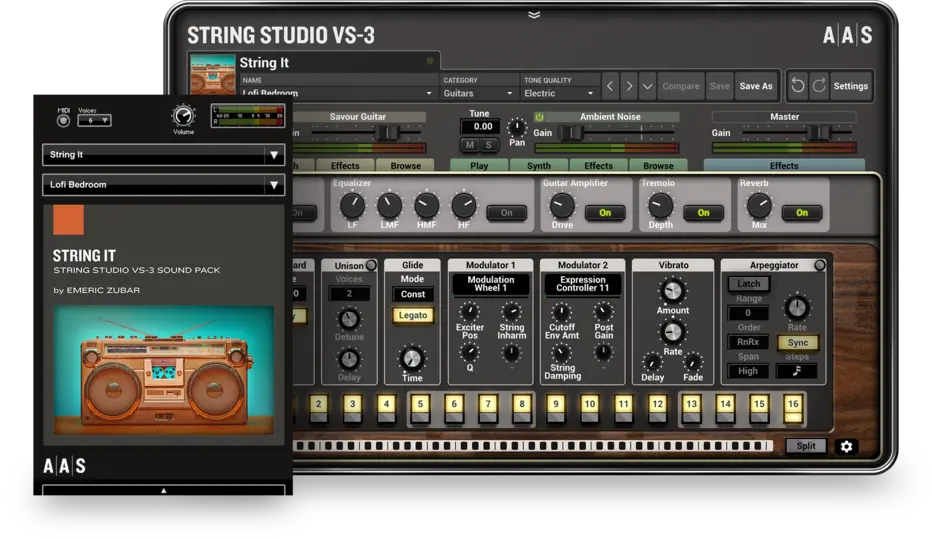Screen dimensions: 932x539
Task: Click step 16 in the step sequencer
Action: point(793,408)
